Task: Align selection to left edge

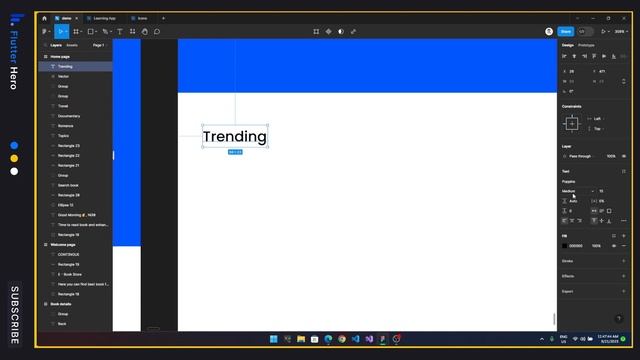Action: (x=564, y=56)
